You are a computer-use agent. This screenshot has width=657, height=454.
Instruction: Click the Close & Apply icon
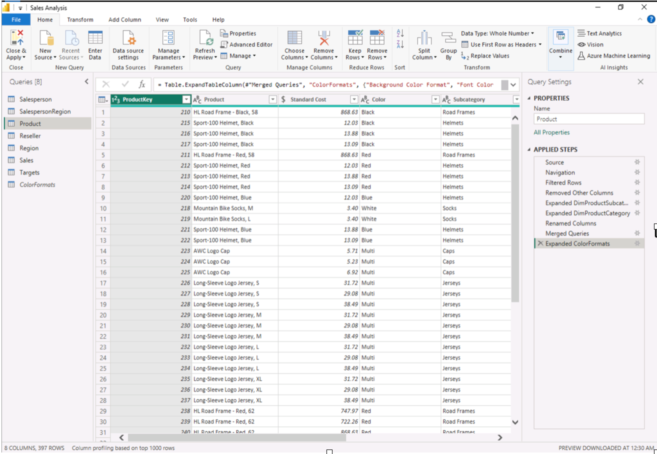[16, 38]
